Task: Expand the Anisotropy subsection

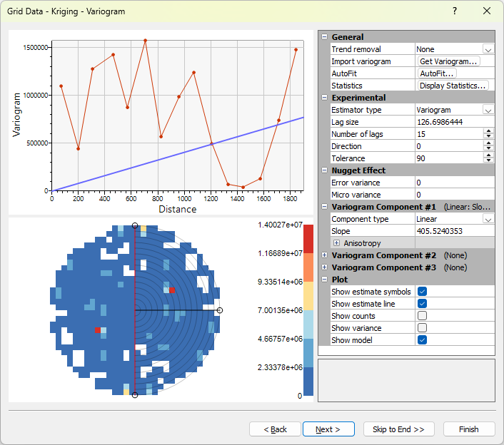Action: pyautogui.click(x=336, y=243)
